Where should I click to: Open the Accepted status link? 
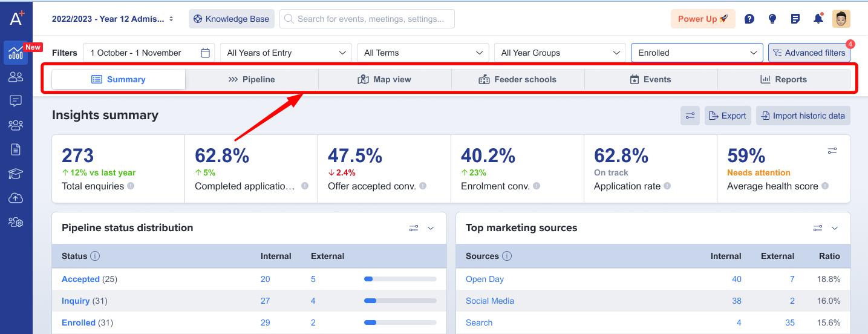[x=80, y=279]
